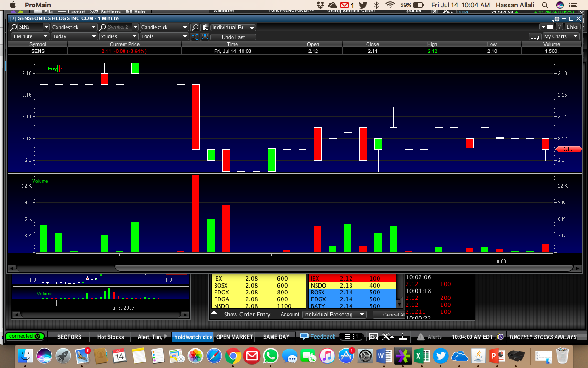The width and height of the screenshot is (588, 368).
Task: Open Finder from the Dock
Action: point(26,356)
